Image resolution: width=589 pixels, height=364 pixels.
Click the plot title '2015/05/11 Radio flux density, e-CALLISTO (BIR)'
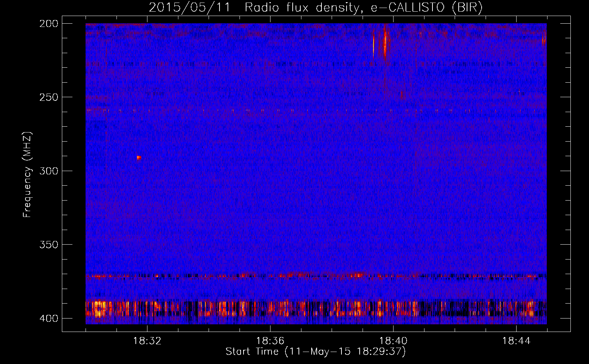click(x=316, y=7)
